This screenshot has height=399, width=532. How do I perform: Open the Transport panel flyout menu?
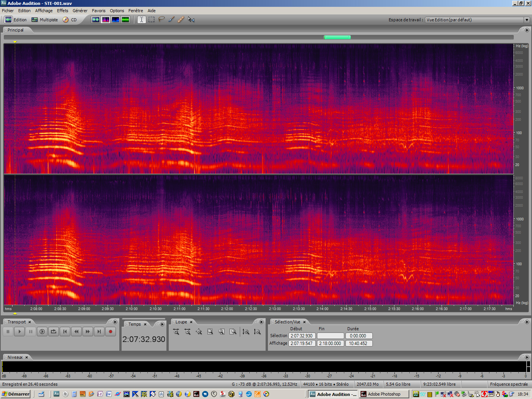pyautogui.click(x=115, y=322)
